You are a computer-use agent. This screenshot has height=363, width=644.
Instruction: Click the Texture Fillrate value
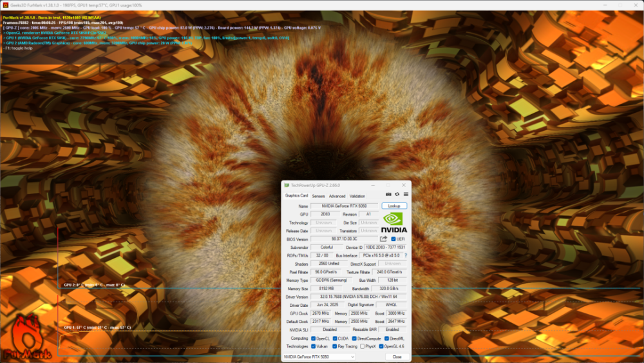390,272
